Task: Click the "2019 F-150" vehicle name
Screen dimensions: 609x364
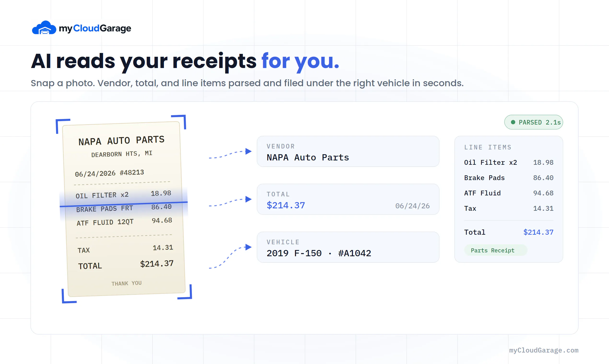Action: coord(294,253)
